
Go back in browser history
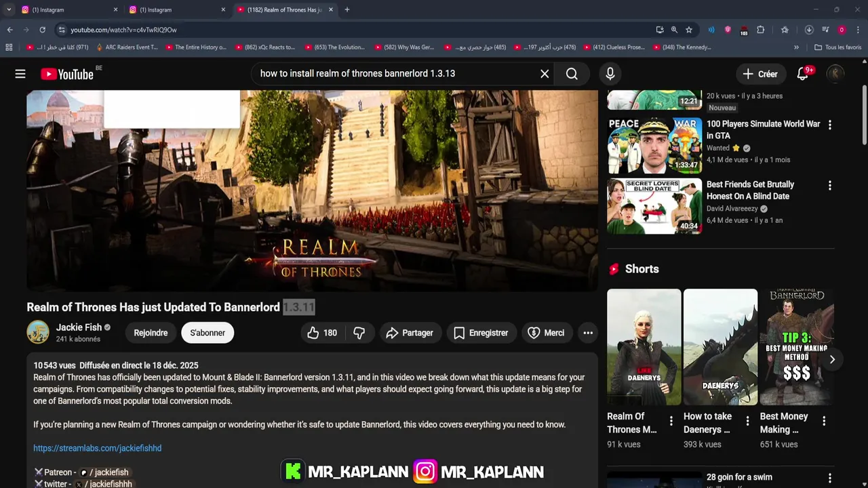click(9, 30)
